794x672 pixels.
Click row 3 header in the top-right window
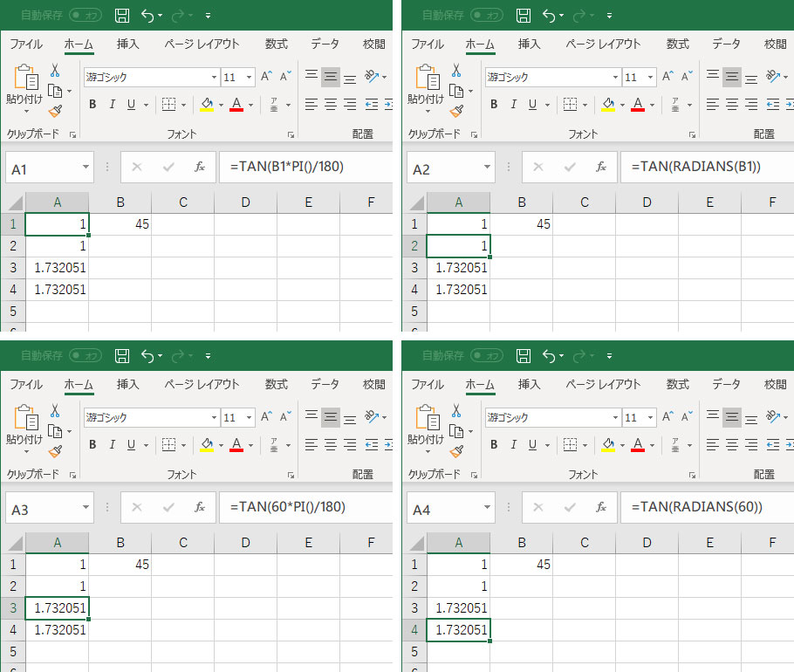coord(414,268)
